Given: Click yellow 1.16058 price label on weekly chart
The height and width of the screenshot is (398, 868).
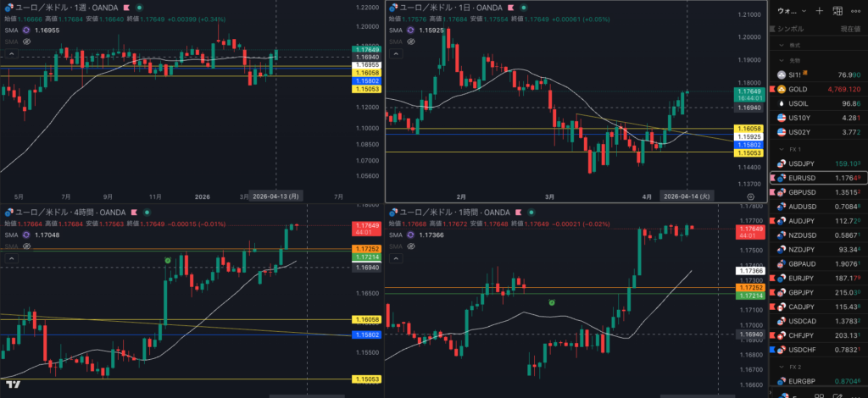Looking at the screenshot, I should click(x=365, y=73).
